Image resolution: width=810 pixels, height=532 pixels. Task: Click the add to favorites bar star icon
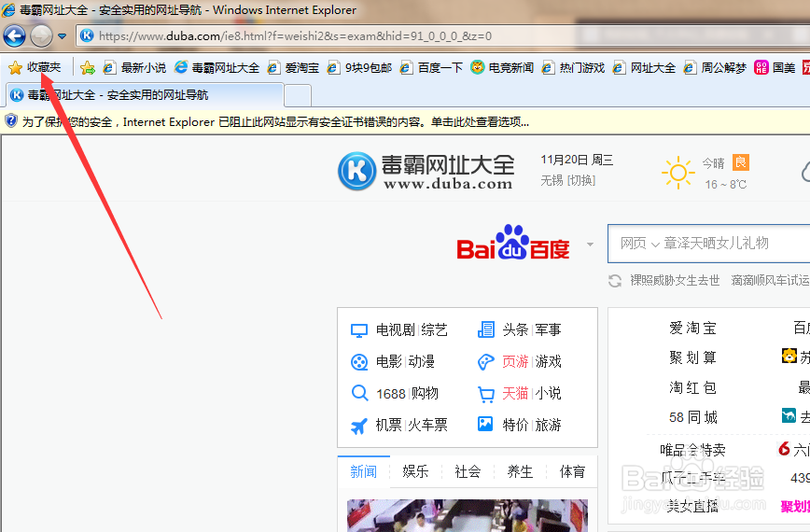coord(88,67)
